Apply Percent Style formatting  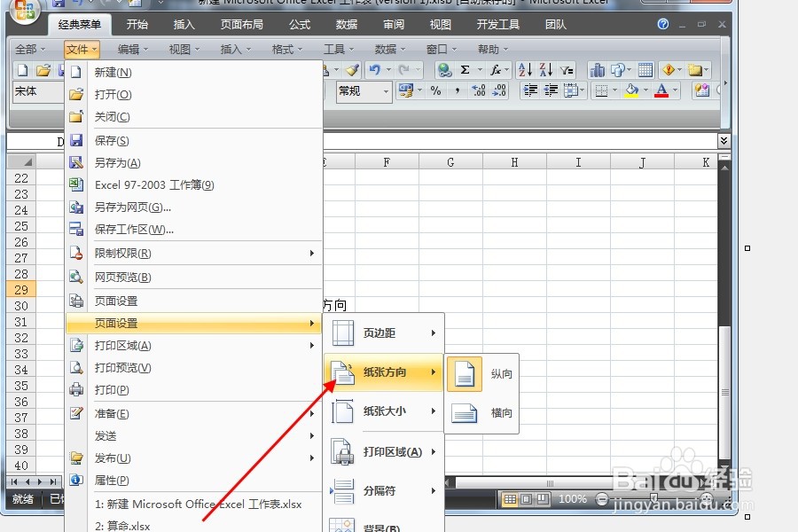coord(434,90)
